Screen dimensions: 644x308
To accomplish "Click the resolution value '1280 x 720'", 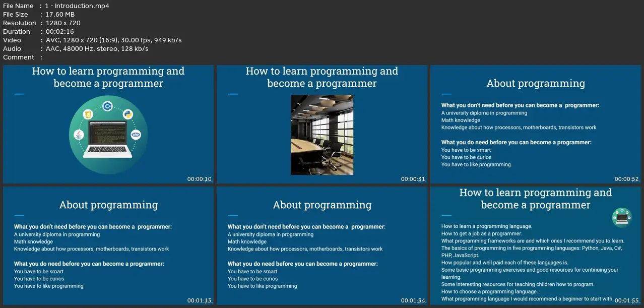I will coord(63,23).
